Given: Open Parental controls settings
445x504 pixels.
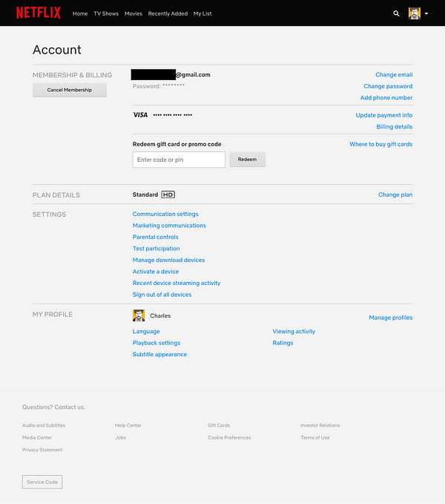Looking at the screenshot, I should coord(156,237).
